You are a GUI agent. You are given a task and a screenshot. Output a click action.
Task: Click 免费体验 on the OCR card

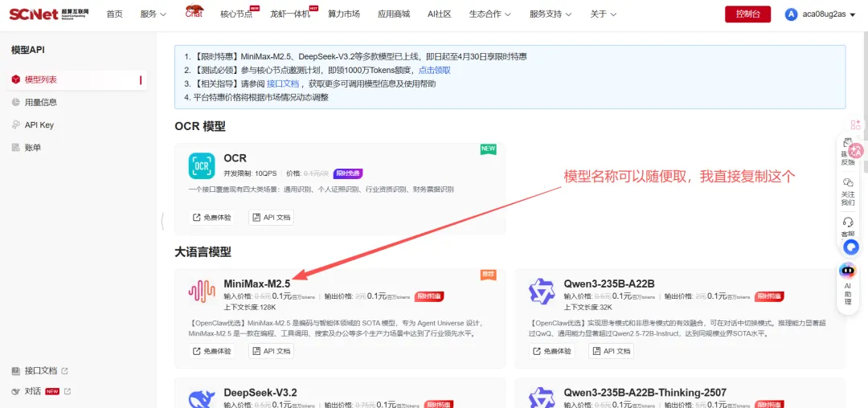pos(211,218)
